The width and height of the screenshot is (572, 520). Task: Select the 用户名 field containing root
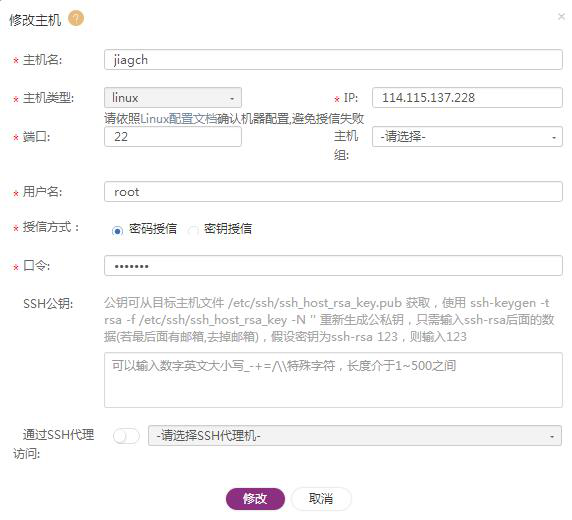point(333,192)
